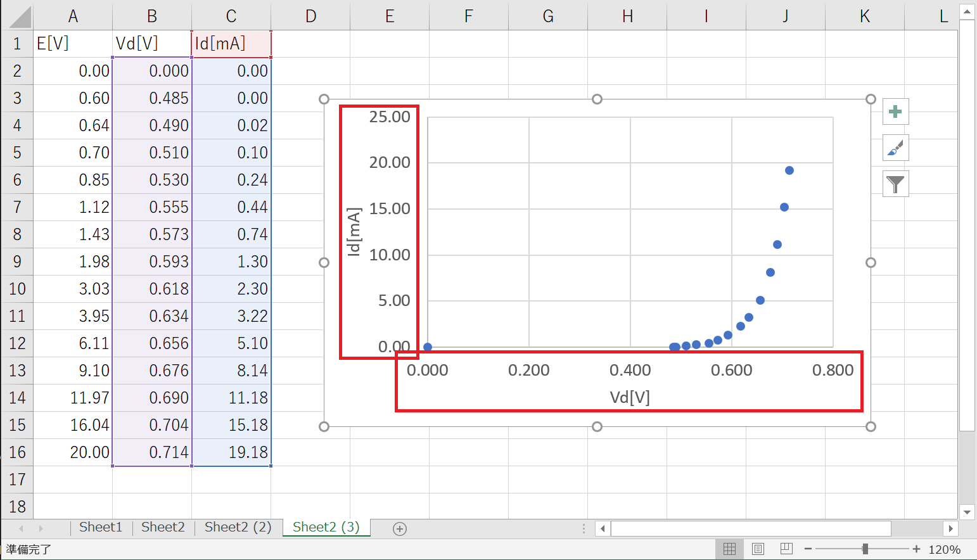Select column C header
Viewport: 977px width, 560px height.
(231, 17)
